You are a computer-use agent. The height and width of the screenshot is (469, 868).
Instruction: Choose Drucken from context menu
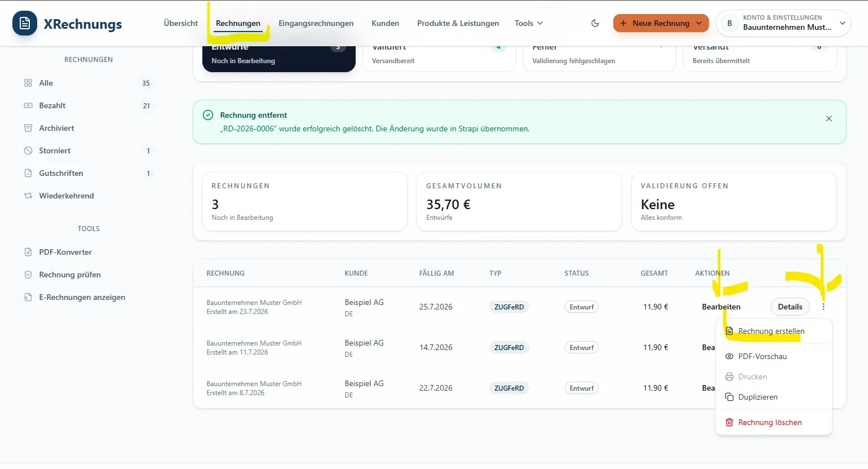click(773, 377)
